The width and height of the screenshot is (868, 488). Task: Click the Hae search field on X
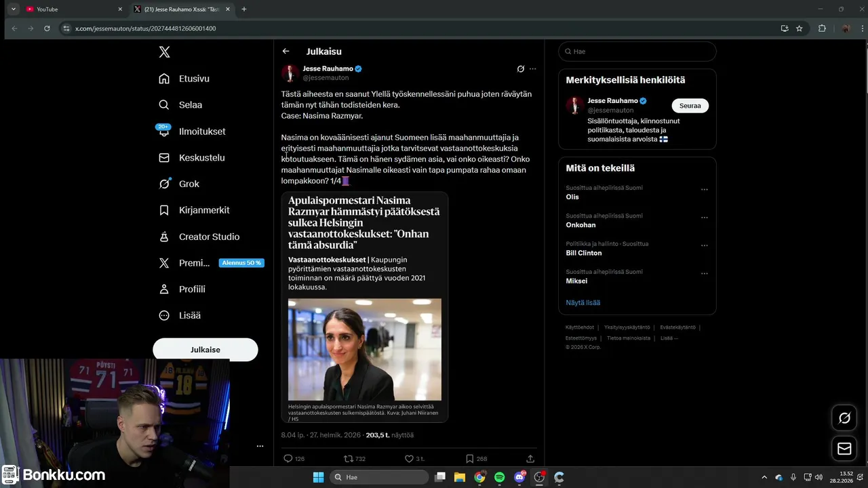point(637,52)
